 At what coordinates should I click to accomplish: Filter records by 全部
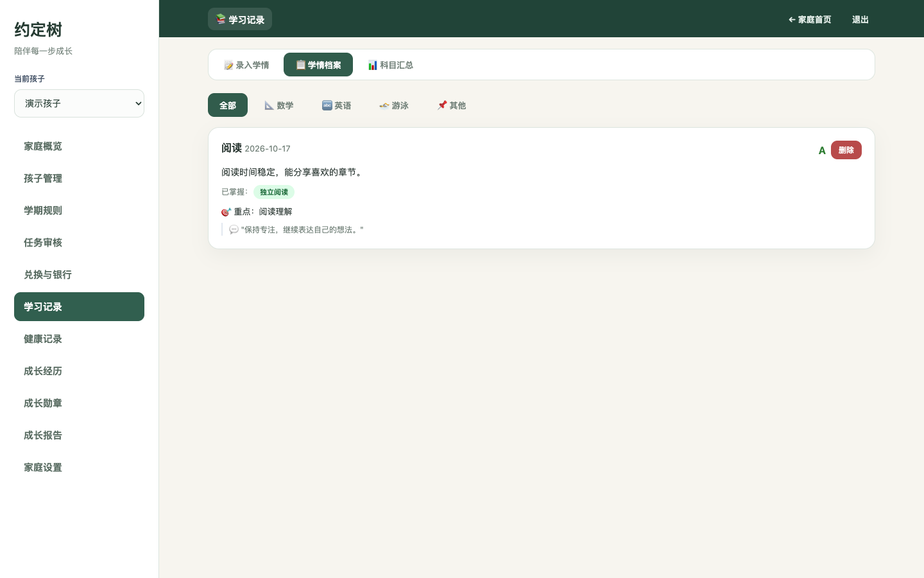coord(228,105)
